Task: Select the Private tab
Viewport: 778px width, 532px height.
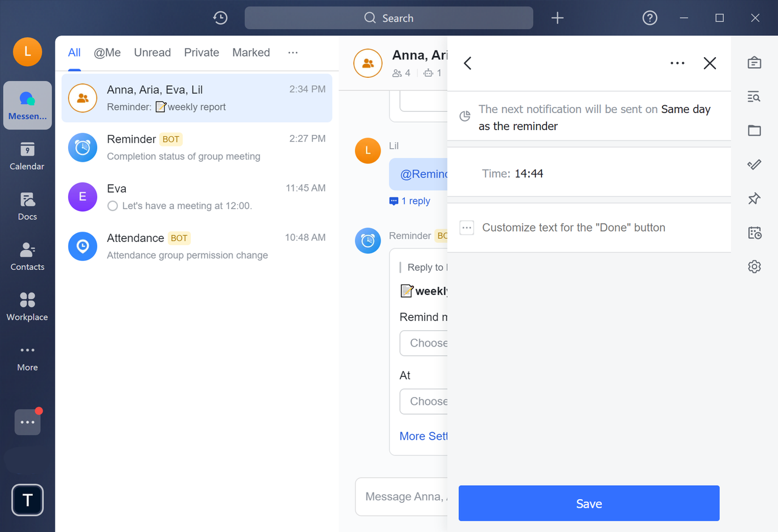Action: pyautogui.click(x=201, y=53)
